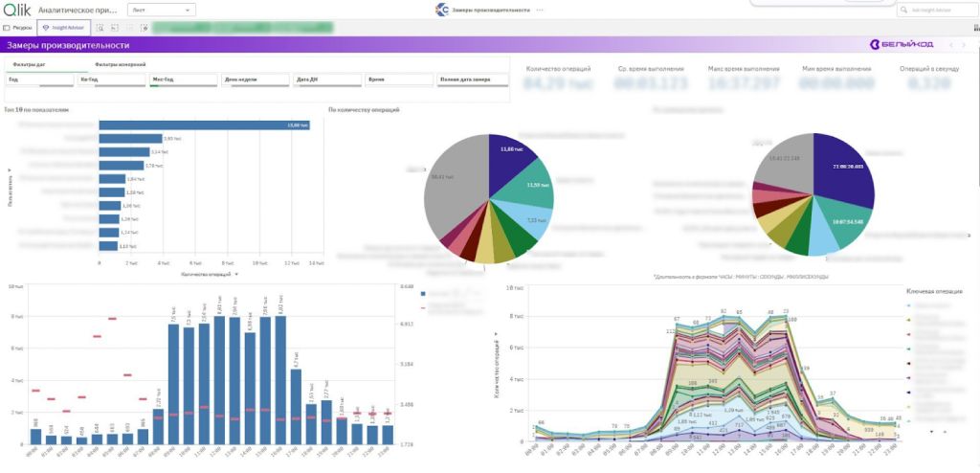Viewport: 980px width, 473px height.
Task: Select the Фильтры дат tab
Action: pyautogui.click(x=30, y=64)
